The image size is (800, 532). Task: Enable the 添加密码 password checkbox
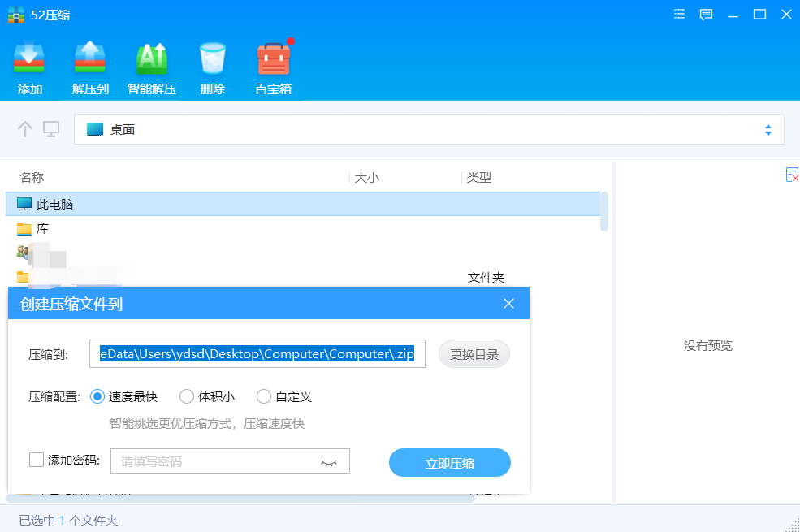point(37,459)
